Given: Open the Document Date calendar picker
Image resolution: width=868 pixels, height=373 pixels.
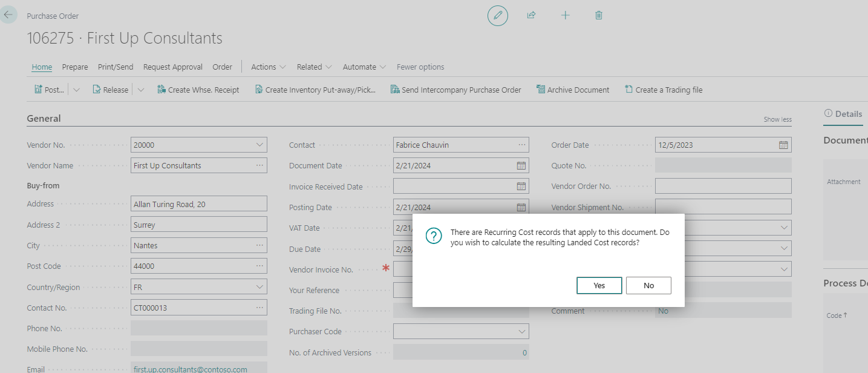Looking at the screenshot, I should [x=521, y=165].
